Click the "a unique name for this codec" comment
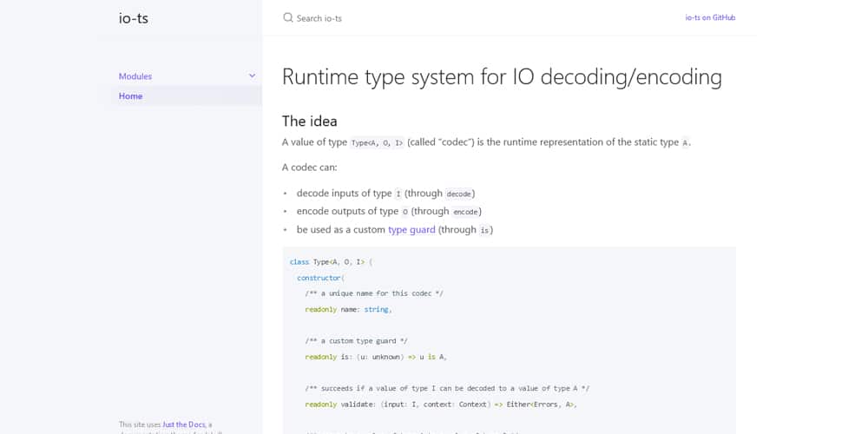The width and height of the screenshot is (868, 434). click(373, 293)
